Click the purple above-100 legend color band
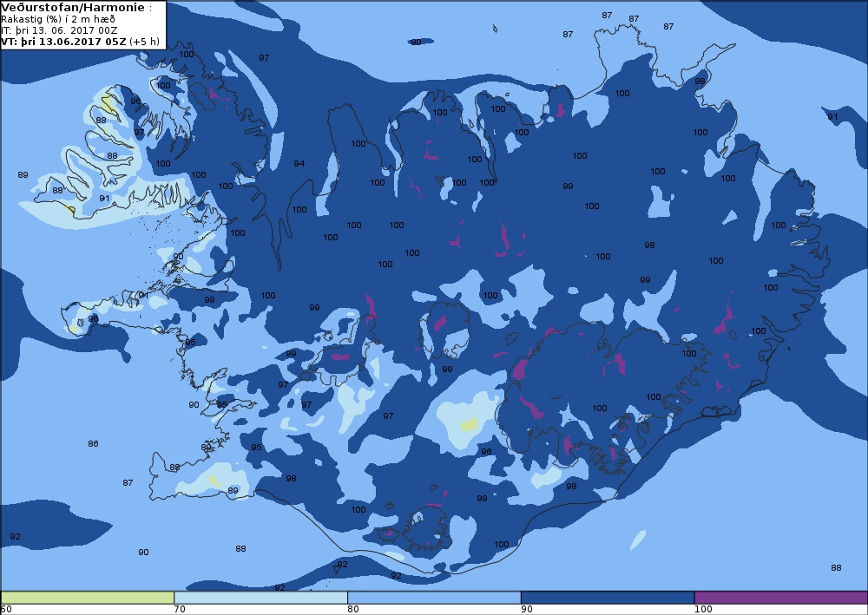The height and width of the screenshot is (615, 868). (x=780, y=598)
